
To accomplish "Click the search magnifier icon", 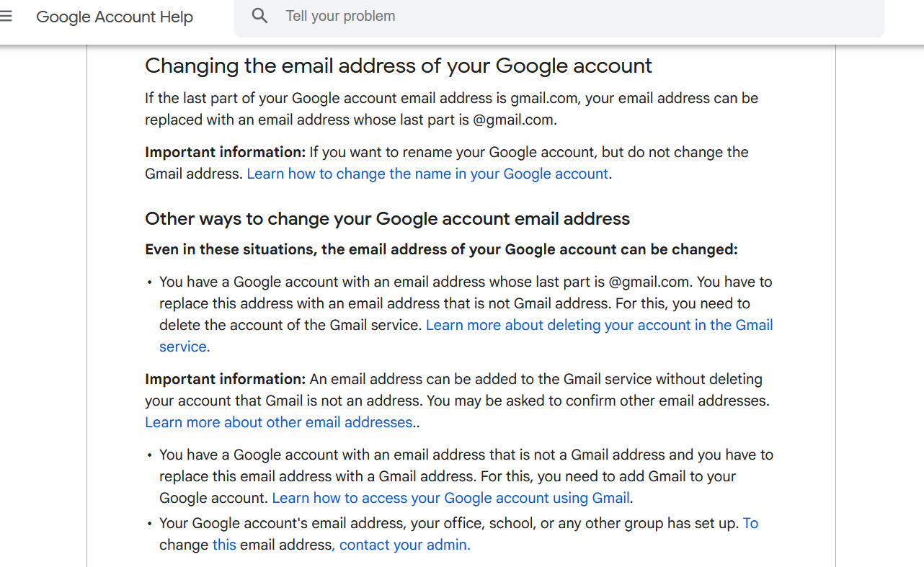I will 259,16.
